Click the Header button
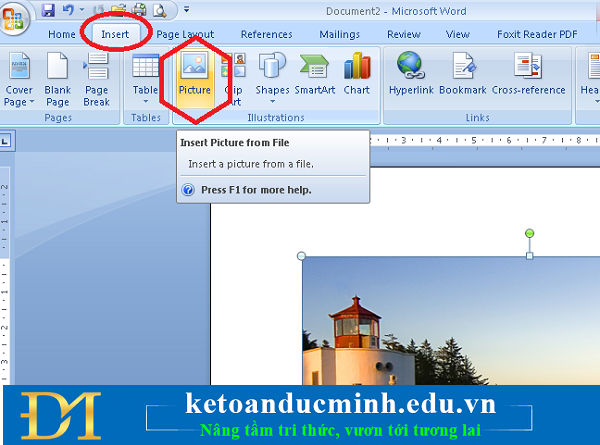 (x=591, y=80)
